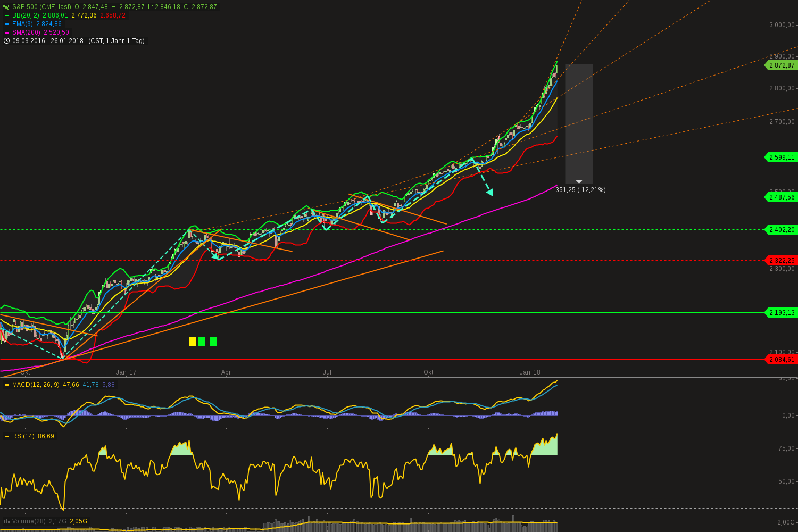The height and width of the screenshot is (532, 798).
Task: Click the yellow square color swatch on the chart
Action: click(x=192, y=342)
